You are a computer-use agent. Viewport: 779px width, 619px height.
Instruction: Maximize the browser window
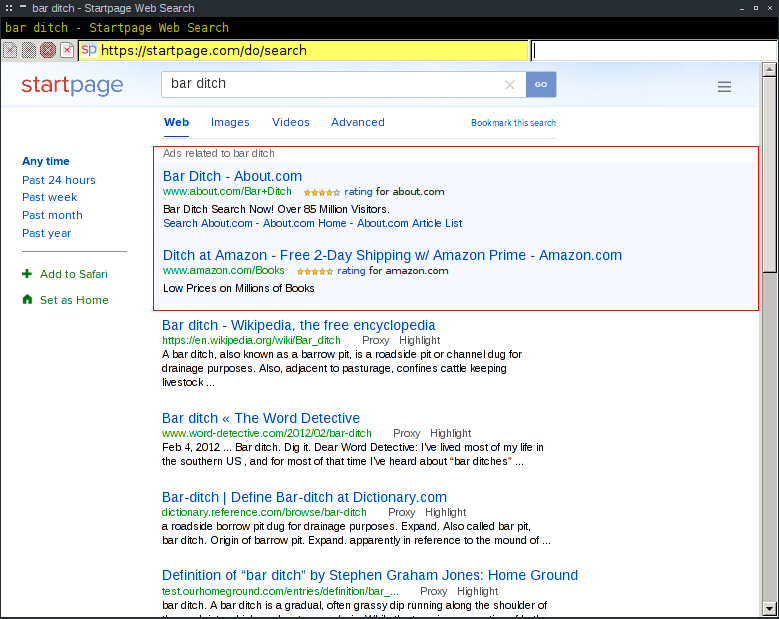pyautogui.click(x=756, y=8)
